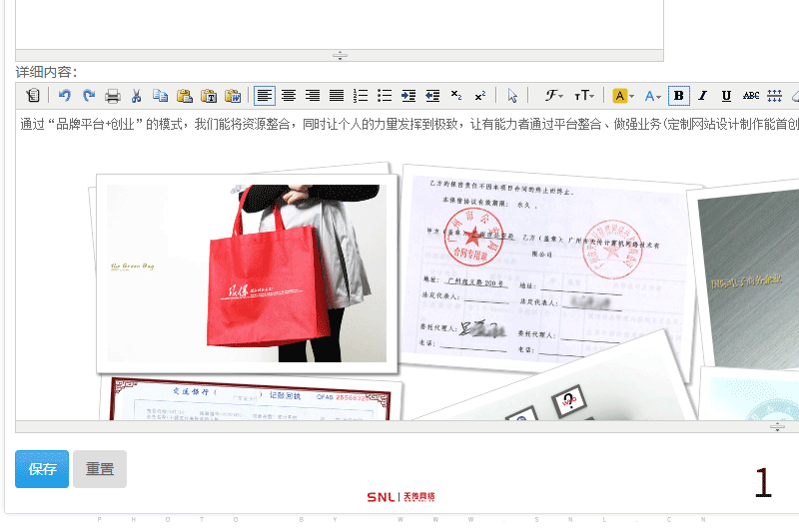Click the 保存 save button
The image size is (799, 532).
42,469
